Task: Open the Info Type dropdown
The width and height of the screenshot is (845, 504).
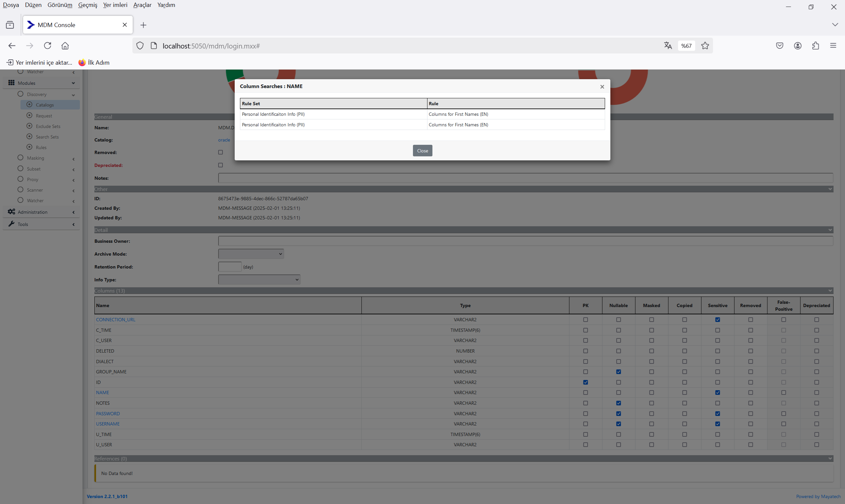Action: [259, 279]
